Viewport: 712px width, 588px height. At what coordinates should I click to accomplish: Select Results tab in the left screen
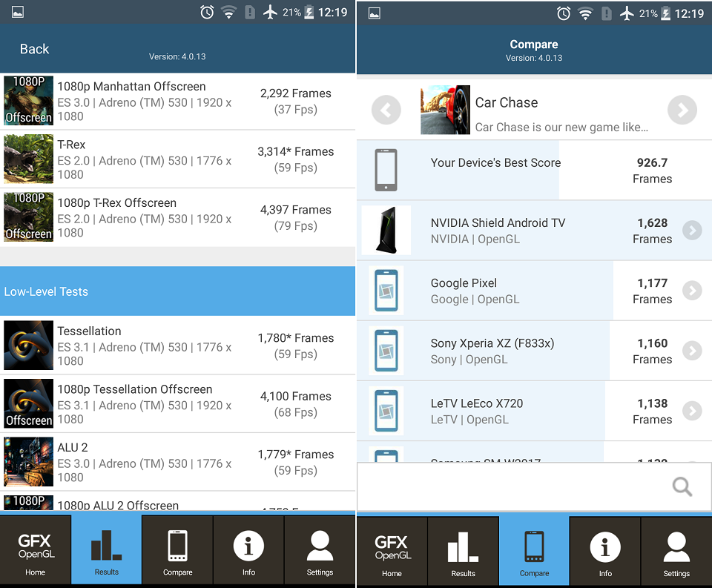106,550
